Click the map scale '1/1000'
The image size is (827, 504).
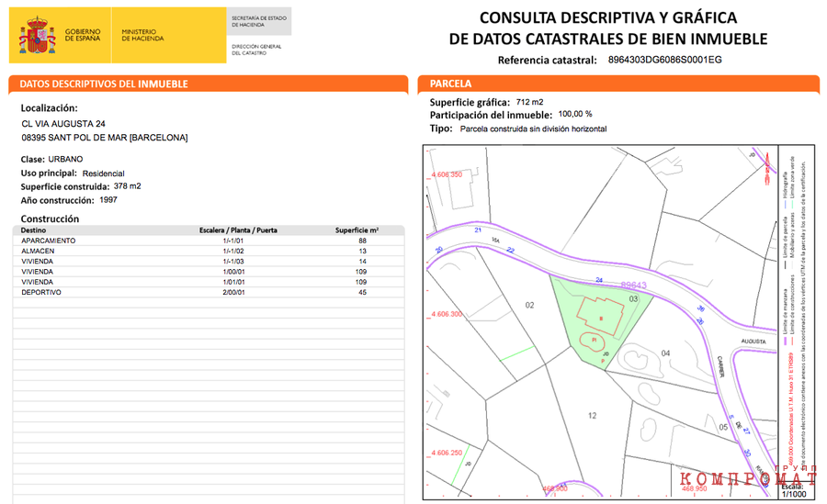coord(794,495)
